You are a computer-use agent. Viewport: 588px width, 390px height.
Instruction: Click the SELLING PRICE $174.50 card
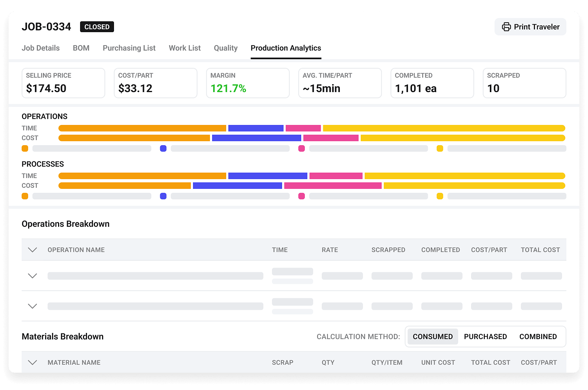pyautogui.click(x=63, y=83)
